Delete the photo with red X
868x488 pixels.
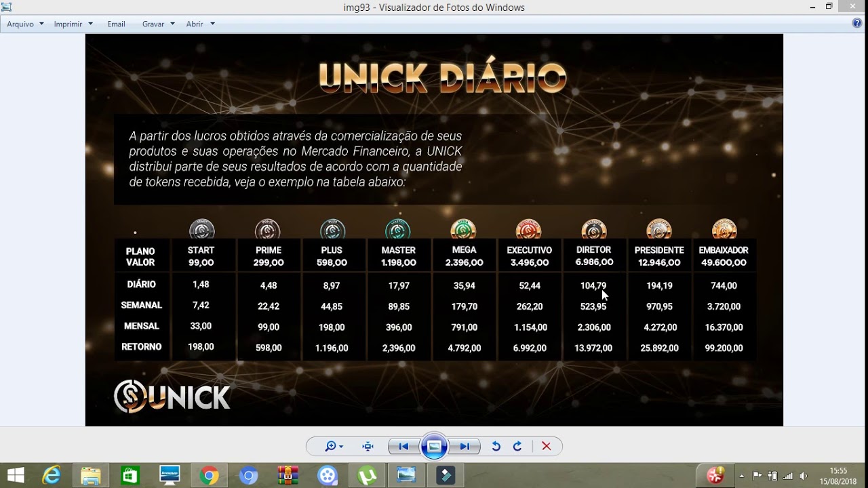(x=546, y=446)
